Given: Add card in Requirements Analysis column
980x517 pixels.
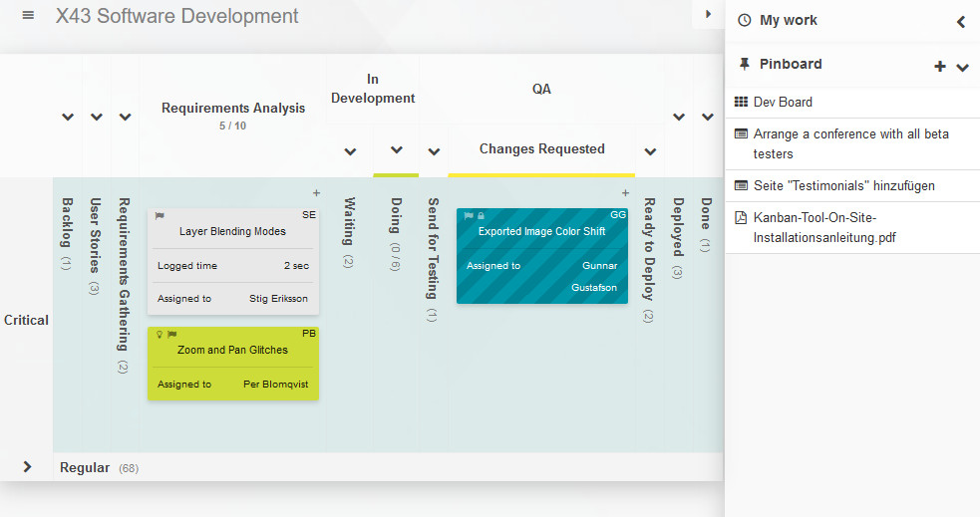Looking at the screenshot, I should pos(317,192).
